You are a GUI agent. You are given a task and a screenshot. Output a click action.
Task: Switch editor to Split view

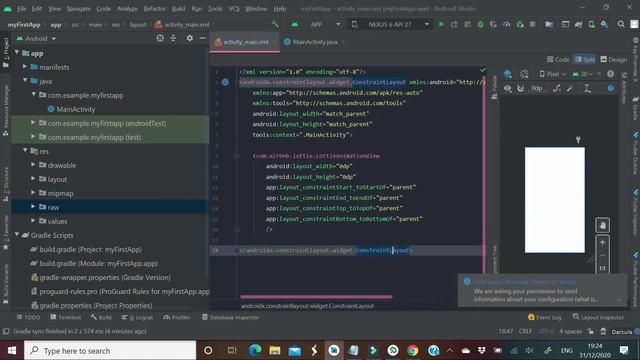tap(584, 60)
